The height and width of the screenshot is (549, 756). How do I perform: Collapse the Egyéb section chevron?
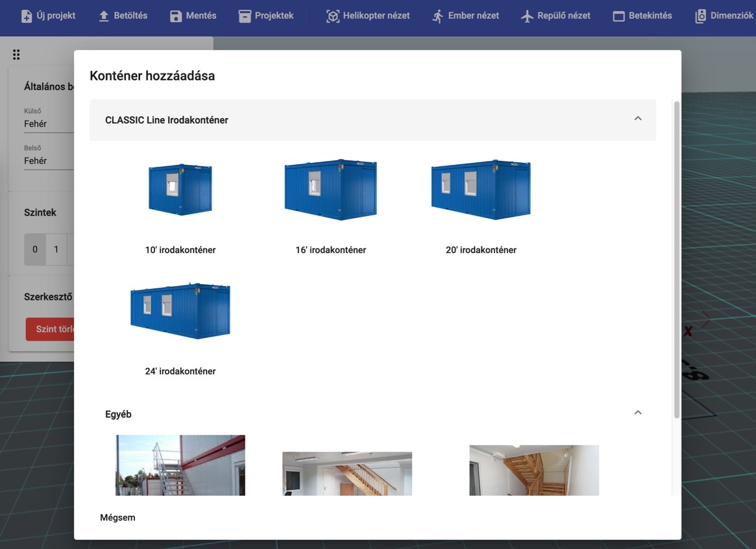coord(638,413)
